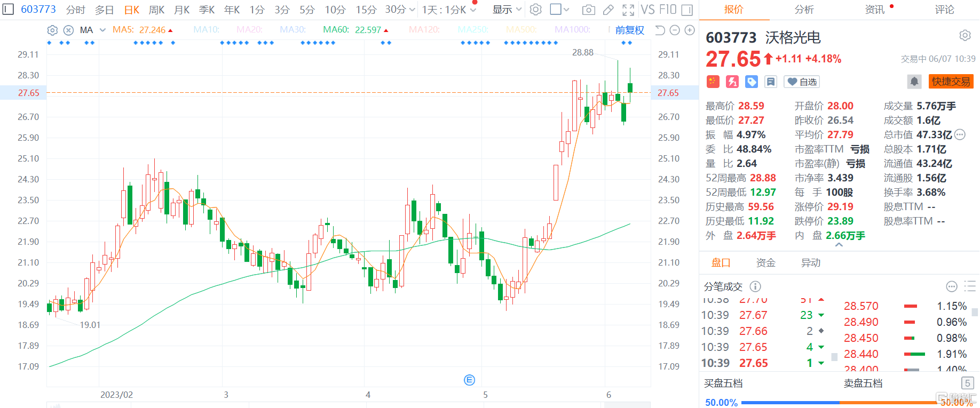
Task: Click the VS compare button
Action: pyautogui.click(x=647, y=10)
